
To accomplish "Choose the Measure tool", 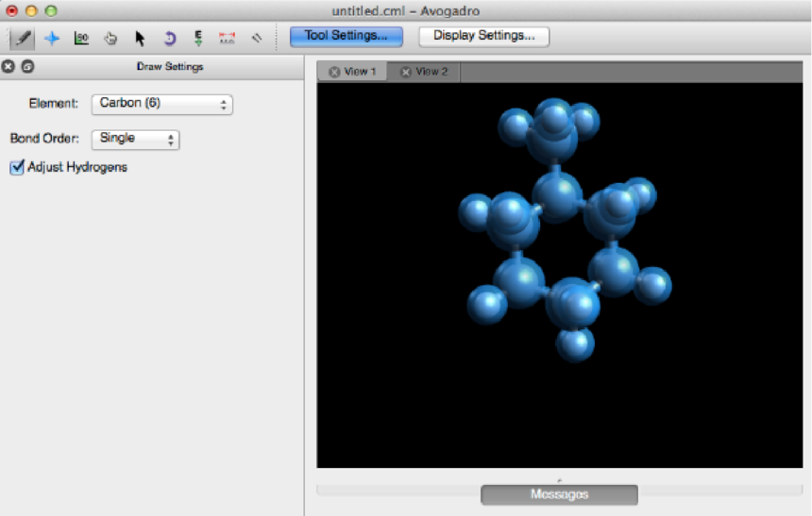I will 228,38.
